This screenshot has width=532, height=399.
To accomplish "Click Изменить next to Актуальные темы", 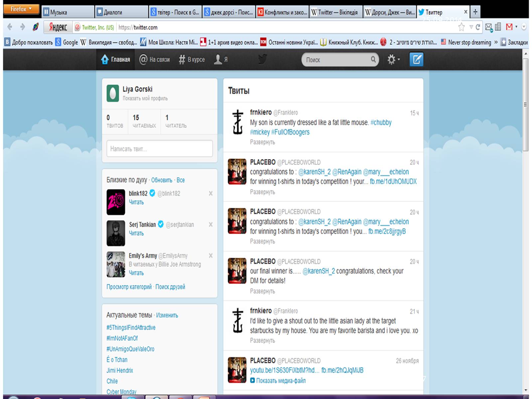I will pyautogui.click(x=167, y=315).
